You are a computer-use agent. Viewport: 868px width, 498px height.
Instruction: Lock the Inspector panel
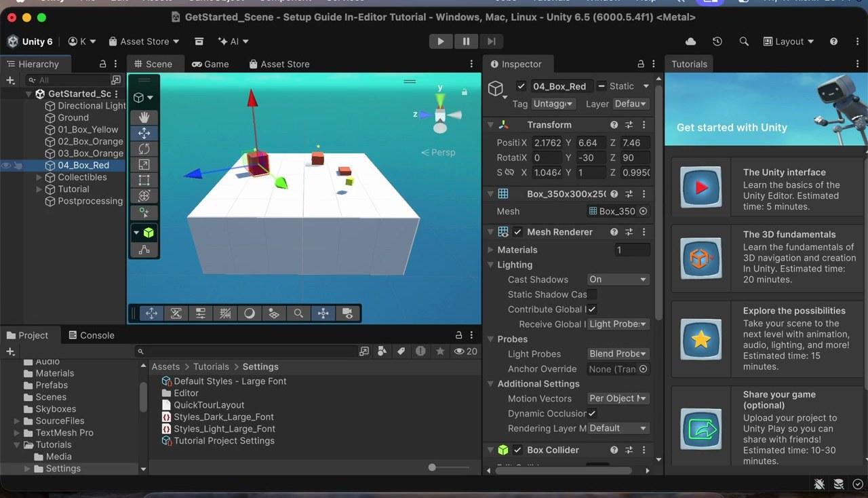(x=640, y=64)
